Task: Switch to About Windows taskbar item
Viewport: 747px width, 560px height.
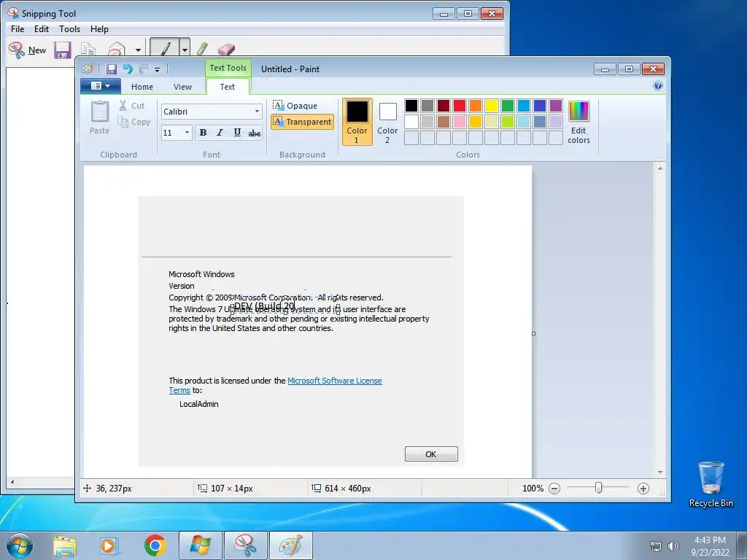Action: [200, 545]
